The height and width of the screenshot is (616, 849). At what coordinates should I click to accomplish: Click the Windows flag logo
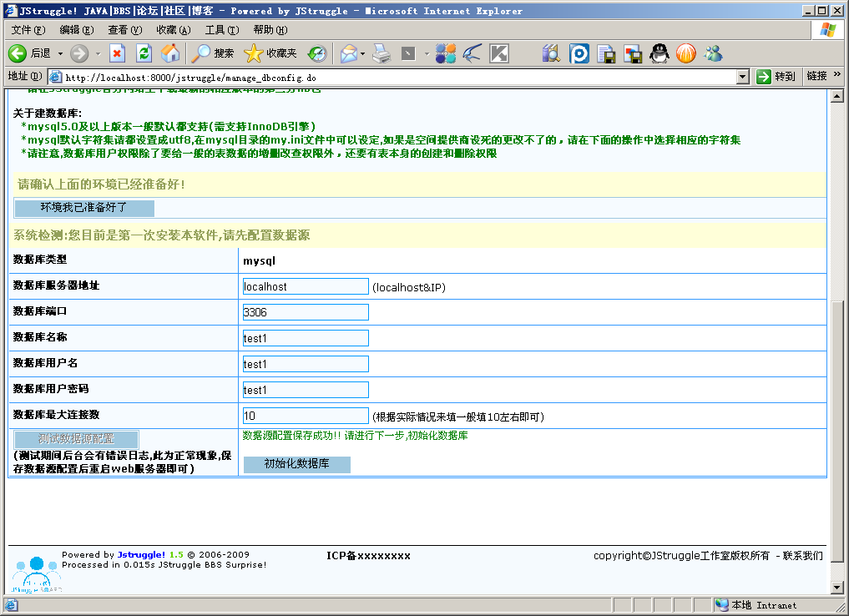[x=827, y=30]
